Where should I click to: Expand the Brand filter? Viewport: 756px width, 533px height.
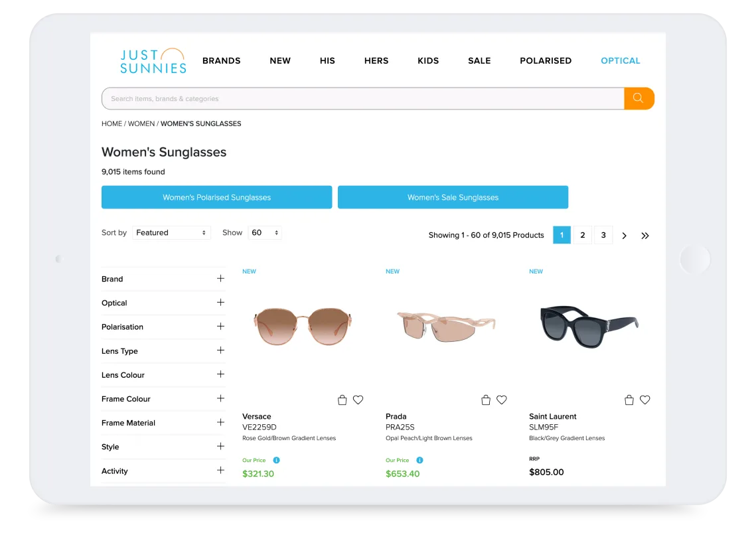pos(163,279)
